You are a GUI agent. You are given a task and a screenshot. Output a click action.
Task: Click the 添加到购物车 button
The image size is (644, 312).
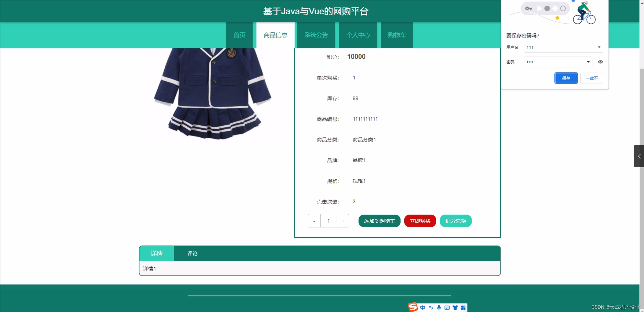coord(379,221)
